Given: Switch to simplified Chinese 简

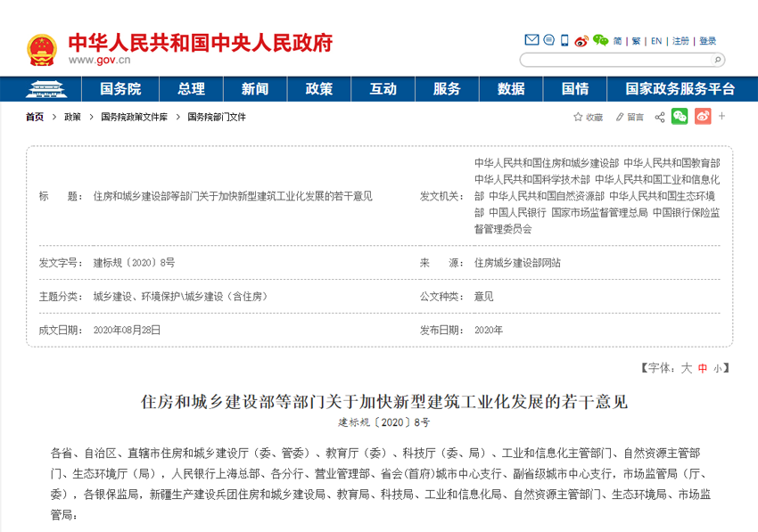Looking at the screenshot, I should (617, 41).
